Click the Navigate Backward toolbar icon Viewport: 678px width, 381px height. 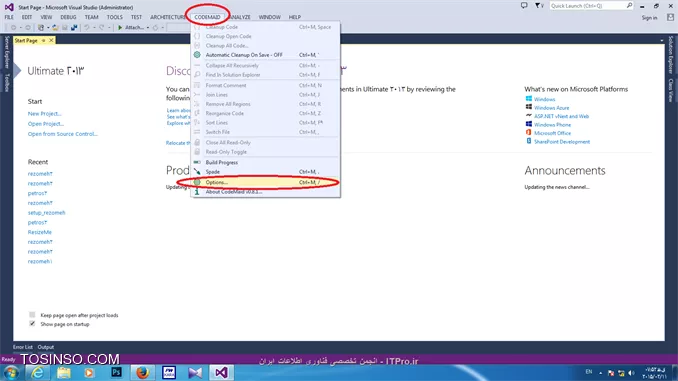tap(13, 28)
